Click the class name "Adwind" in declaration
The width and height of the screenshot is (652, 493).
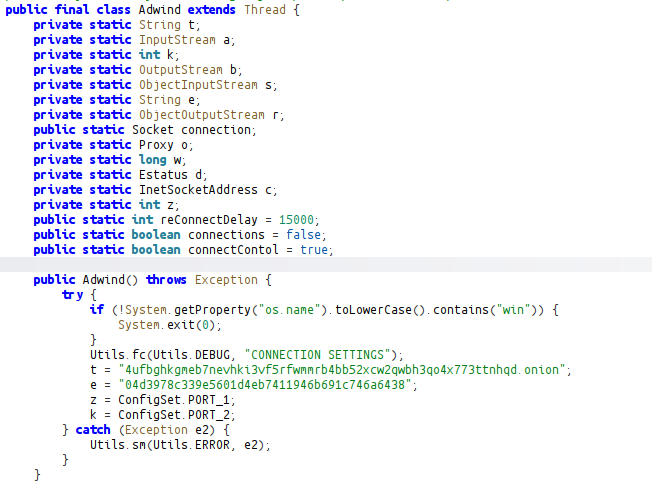click(160, 10)
